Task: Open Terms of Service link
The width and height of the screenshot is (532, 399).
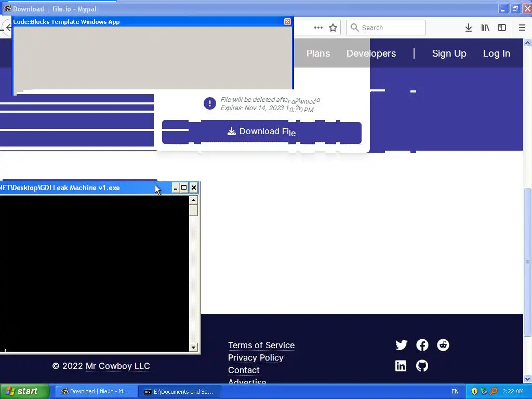Action: pyautogui.click(x=261, y=345)
